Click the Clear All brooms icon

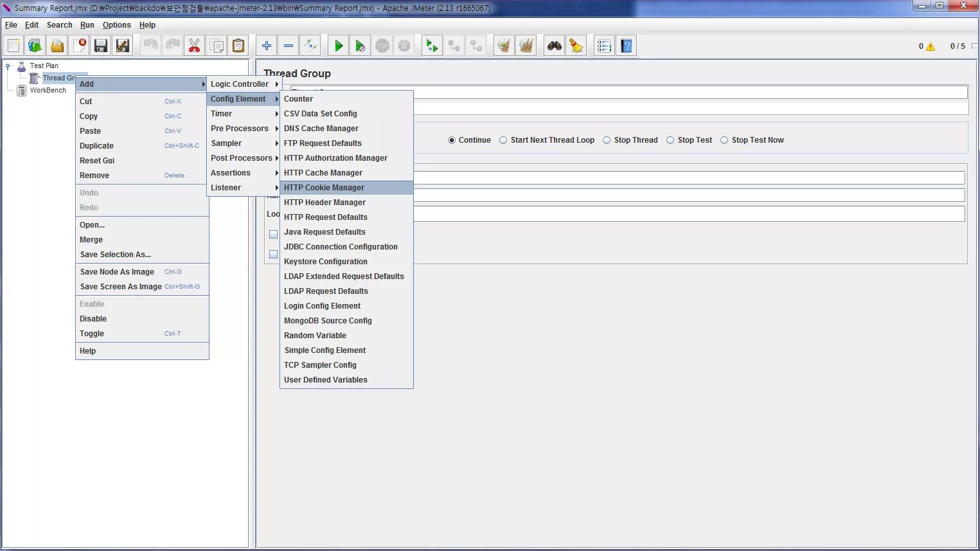(526, 46)
